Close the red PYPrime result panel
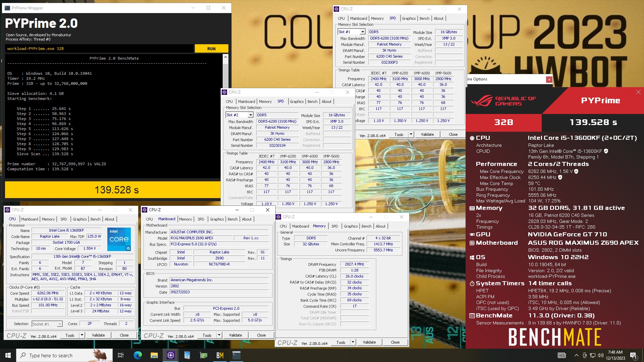The width and height of the screenshot is (644, 362). tap(638, 92)
